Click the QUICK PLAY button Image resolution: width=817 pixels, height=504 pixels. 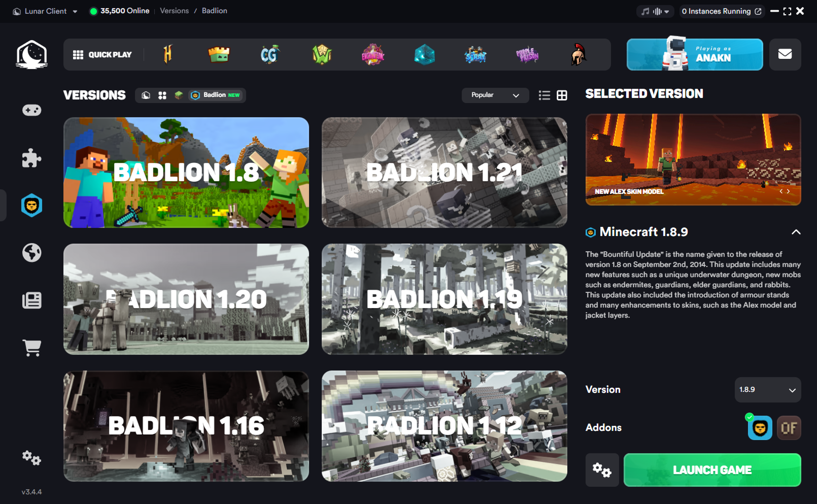(x=102, y=54)
